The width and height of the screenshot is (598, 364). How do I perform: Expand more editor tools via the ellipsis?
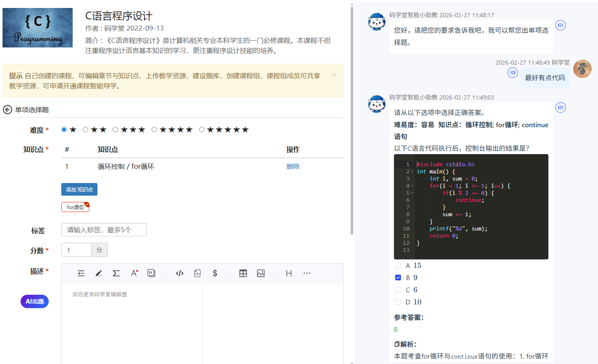tap(307, 273)
